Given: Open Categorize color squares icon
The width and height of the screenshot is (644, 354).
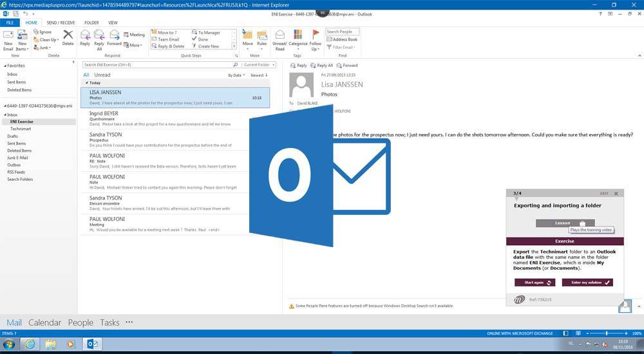Looking at the screenshot, I should coord(298,37).
